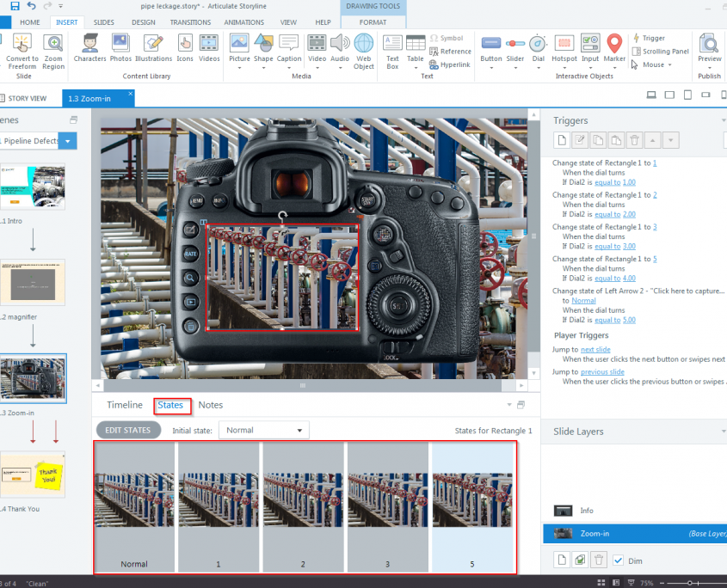
Task: Open the Hotspot insert tool
Action: click(564, 47)
